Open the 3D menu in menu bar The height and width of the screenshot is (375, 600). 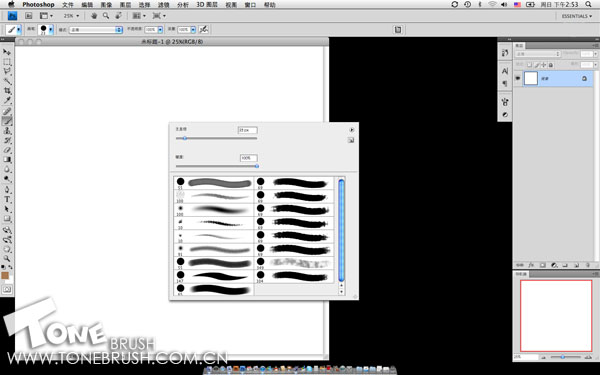[x=207, y=5]
